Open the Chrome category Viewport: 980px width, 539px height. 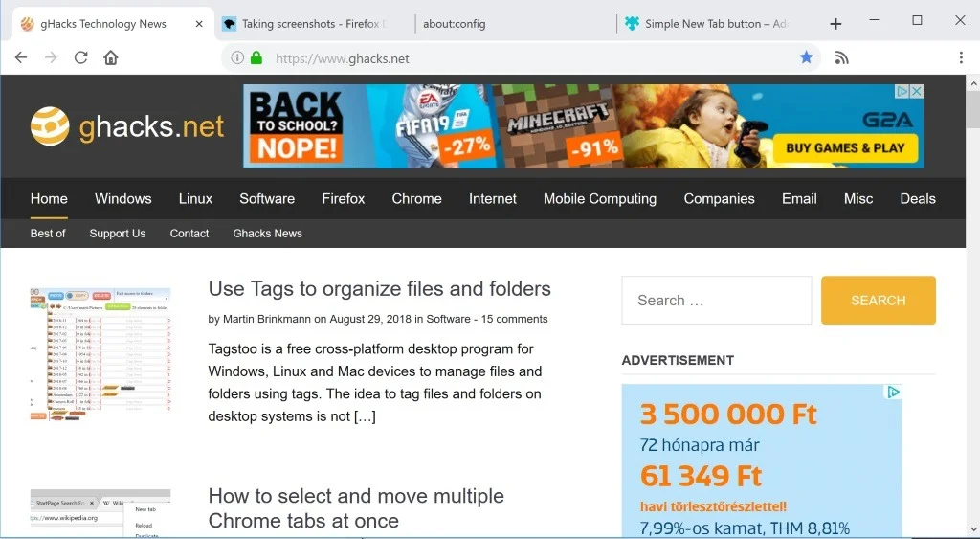(x=417, y=199)
